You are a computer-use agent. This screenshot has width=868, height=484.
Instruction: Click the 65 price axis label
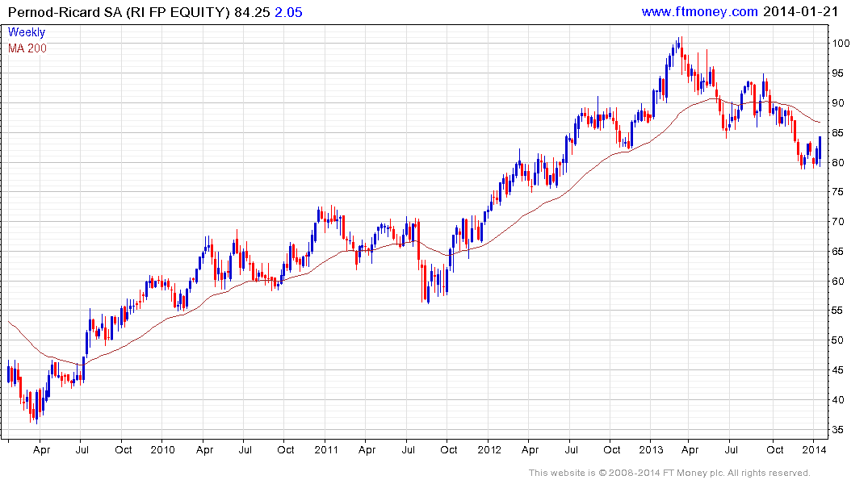(x=838, y=252)
